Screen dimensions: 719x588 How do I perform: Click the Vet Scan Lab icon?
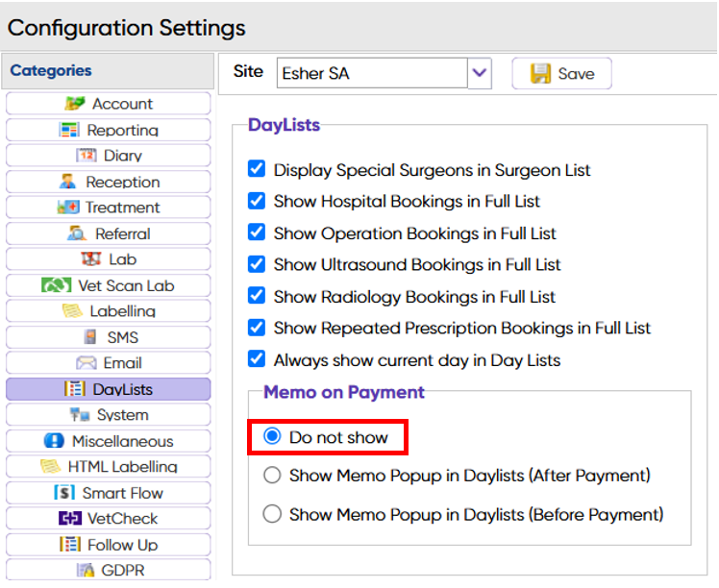pos(57,285)
